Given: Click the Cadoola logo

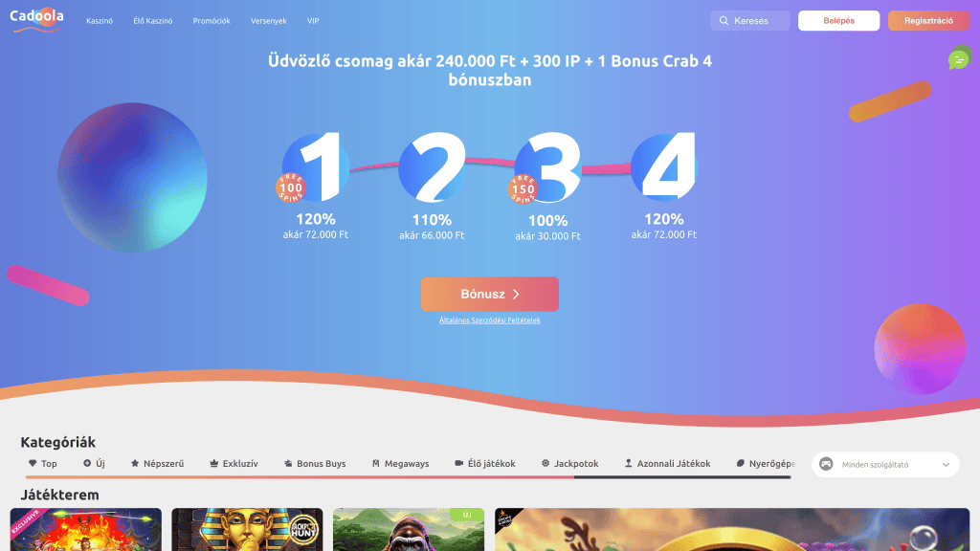Looking at the screenshot, I should pyautogui.click(x=37, y=19).
